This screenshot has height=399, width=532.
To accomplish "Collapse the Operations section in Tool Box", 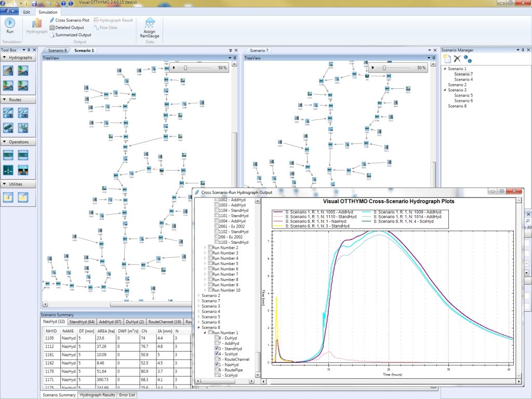I will 4,142.
